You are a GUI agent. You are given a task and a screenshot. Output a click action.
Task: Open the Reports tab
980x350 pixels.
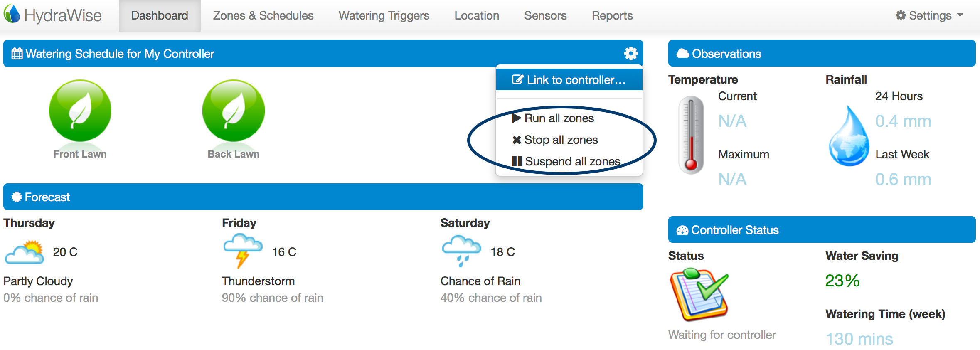(x=612, y=15)
